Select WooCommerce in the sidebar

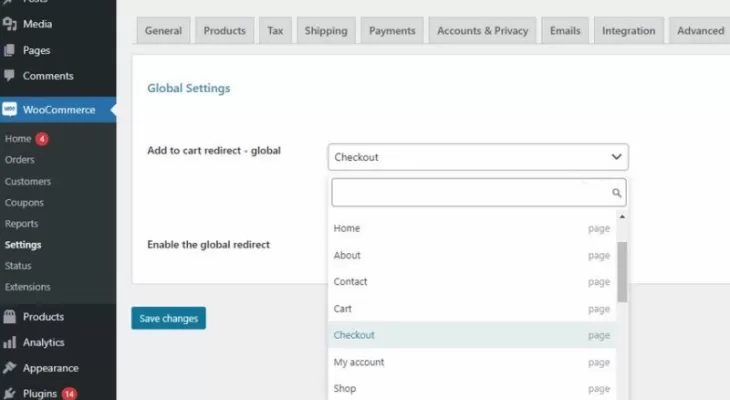58,109
